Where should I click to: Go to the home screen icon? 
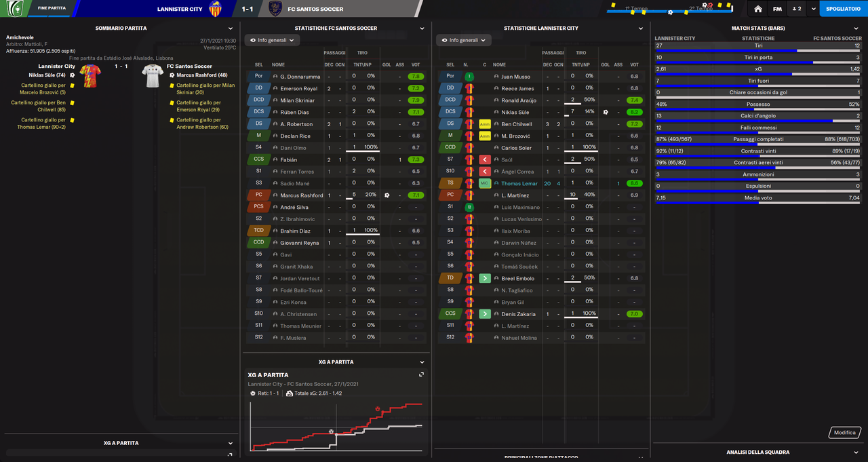coord(757,9)
